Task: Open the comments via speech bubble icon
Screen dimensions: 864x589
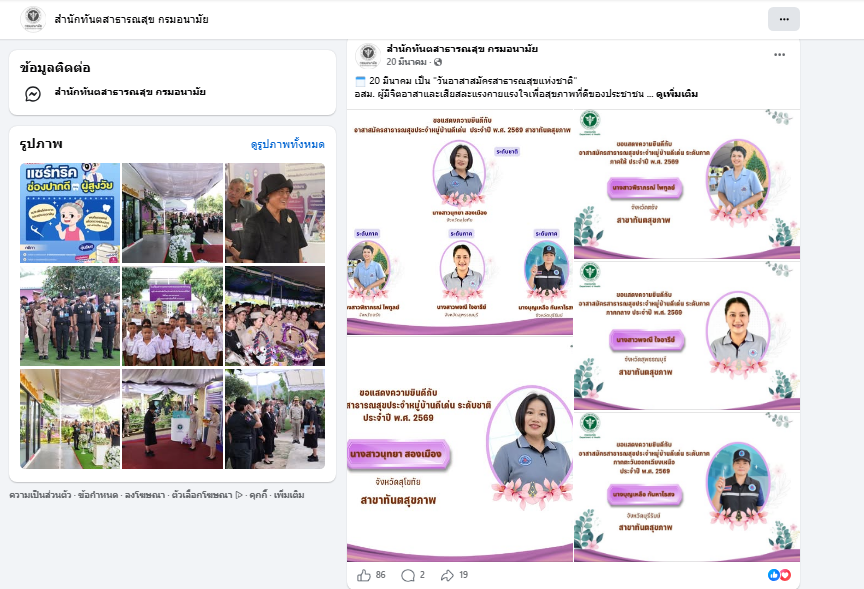Action: coord(407,575)
